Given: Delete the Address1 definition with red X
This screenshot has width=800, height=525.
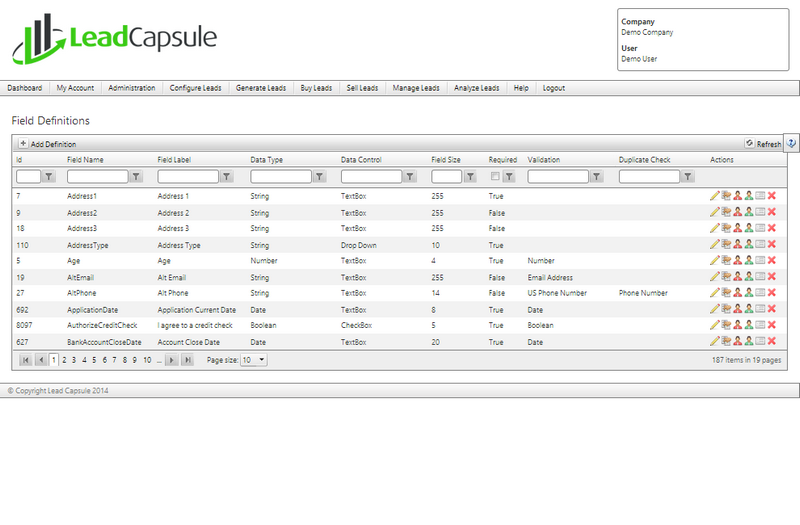Looking at the screenshot, I should (771, 196).
